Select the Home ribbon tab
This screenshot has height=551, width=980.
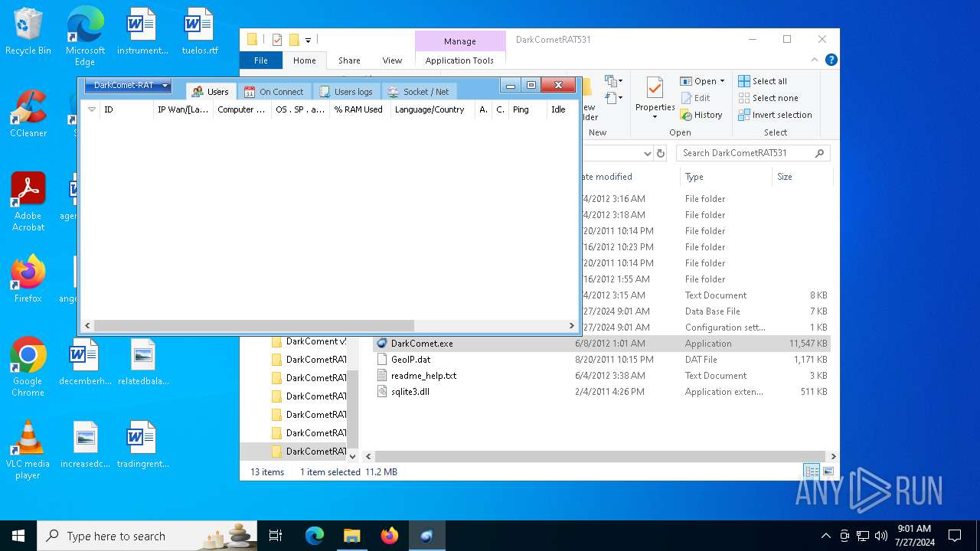point(304,60)
